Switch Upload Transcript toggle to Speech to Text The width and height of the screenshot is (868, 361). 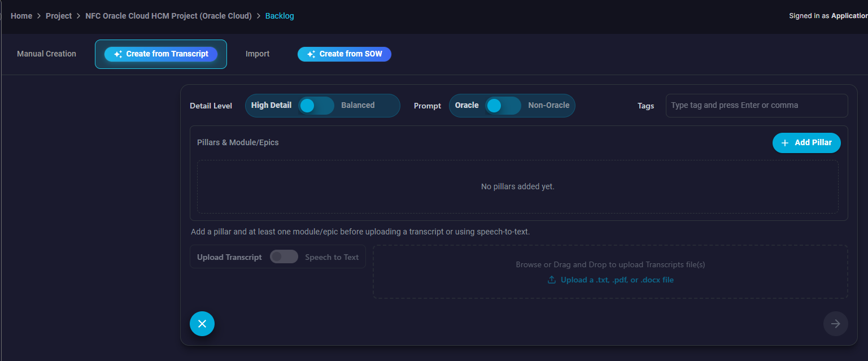(x=284, y=257)
